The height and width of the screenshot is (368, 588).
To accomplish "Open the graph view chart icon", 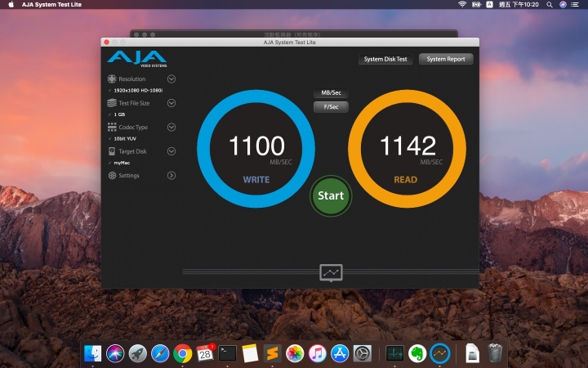I will (331, 273).
